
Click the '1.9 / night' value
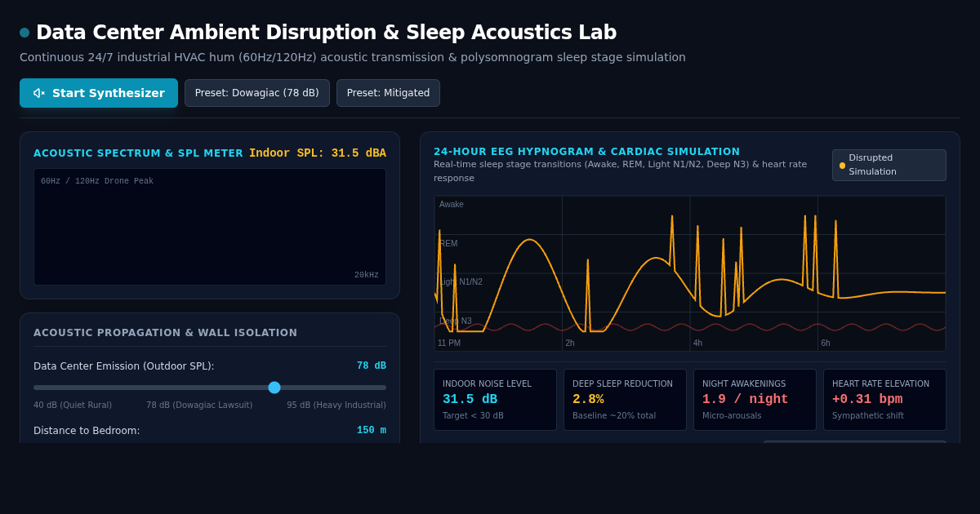pyautogui.click(x=746, y=399)
